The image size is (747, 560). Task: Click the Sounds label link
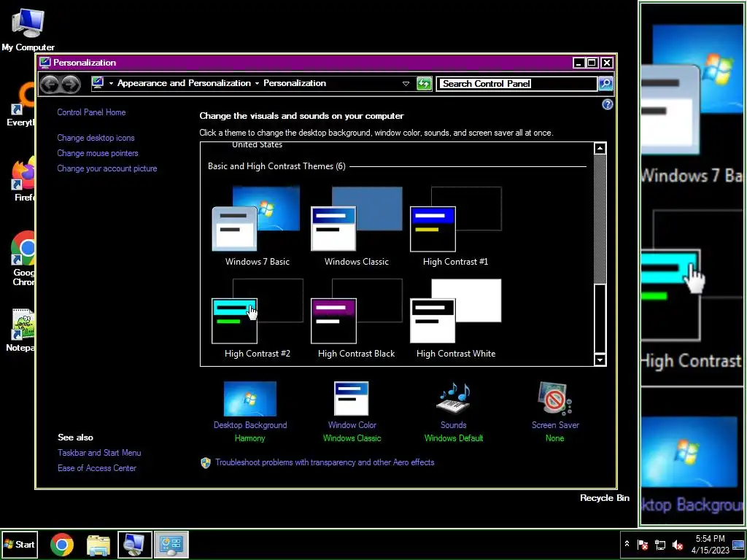[454, 425]
